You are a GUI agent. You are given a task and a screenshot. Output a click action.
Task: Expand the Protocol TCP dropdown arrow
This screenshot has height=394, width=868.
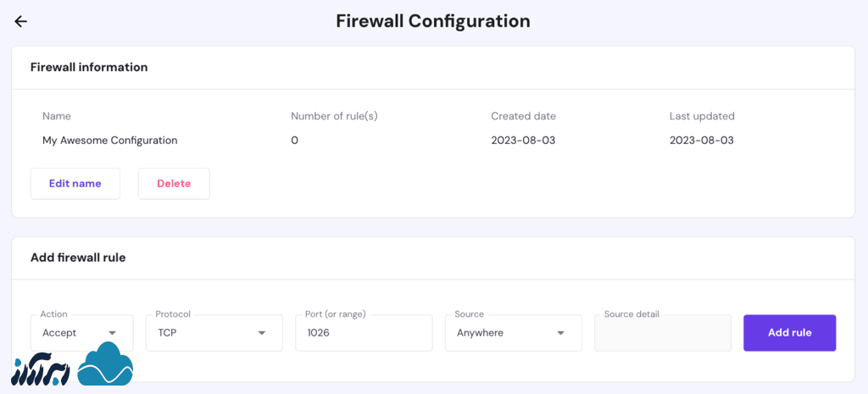coord(262,333)
